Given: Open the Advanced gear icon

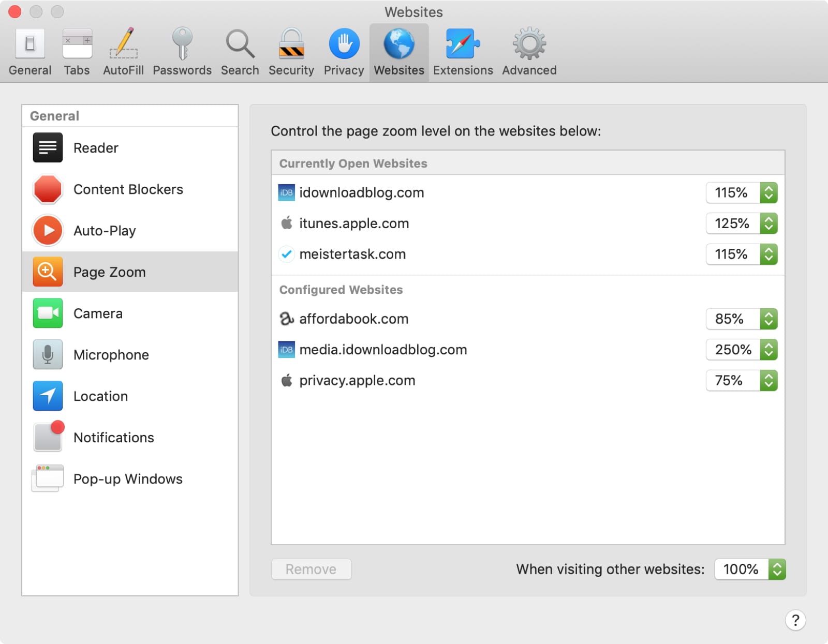Looking at the screenshot, I should pyautogui.click(x=529, y=43).
